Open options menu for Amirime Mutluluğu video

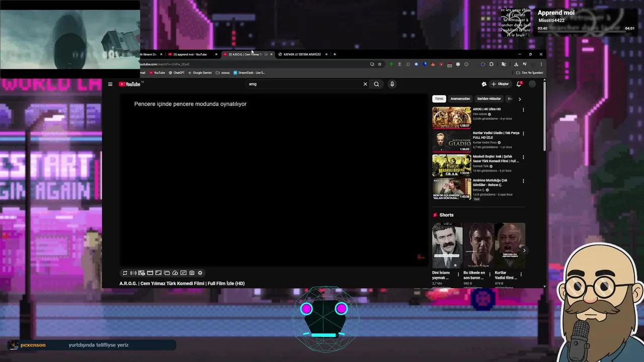(523, 180)
